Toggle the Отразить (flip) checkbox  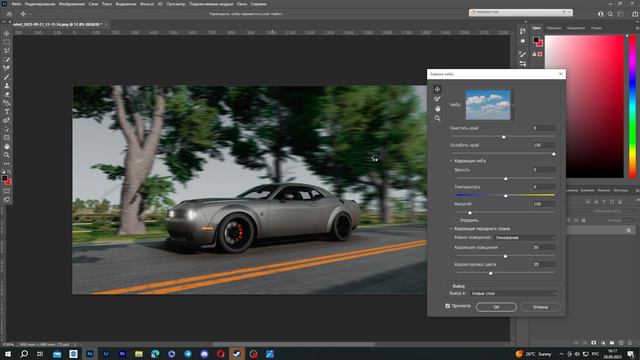456,220
